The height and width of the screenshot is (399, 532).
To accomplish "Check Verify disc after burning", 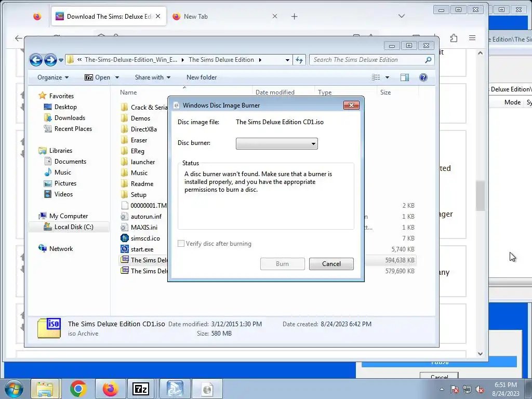I will click(x=181, y=244).
